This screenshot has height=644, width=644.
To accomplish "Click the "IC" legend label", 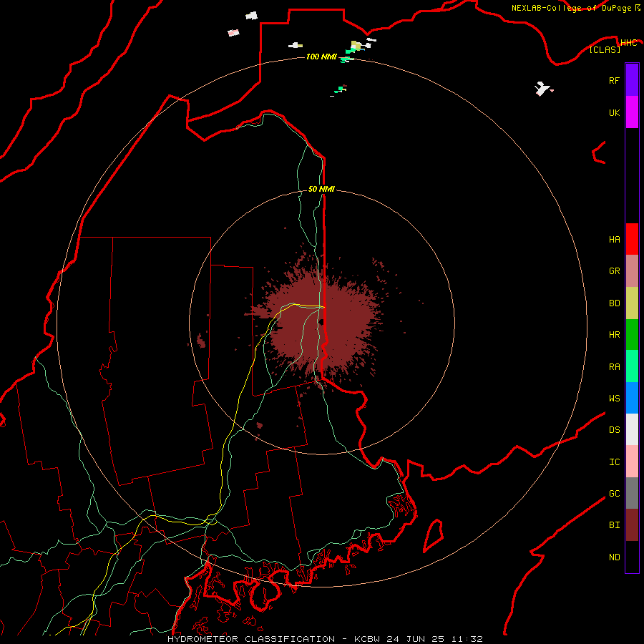I will tap(614, 462).
